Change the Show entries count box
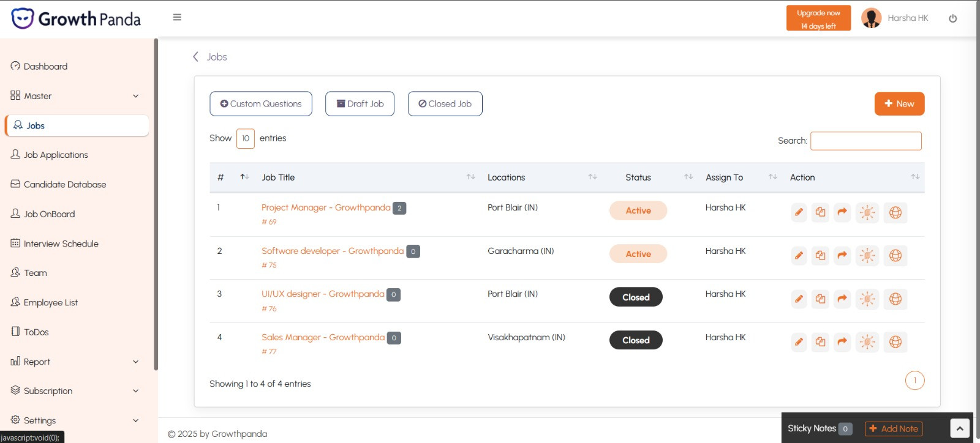The width and height of the screenshot is (980, 443). [x=246, y=138]
